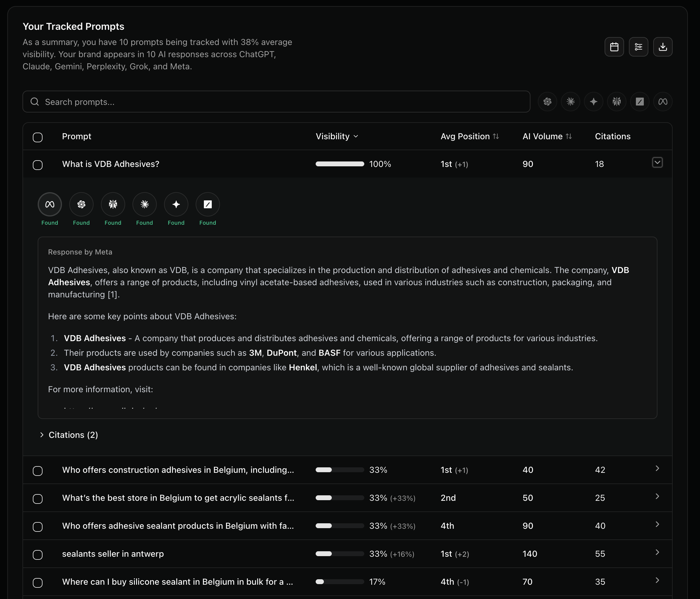Filter by Meta icon beside search bar
Viewport: 700px width, 599px height.
click(x=663, y=102)
